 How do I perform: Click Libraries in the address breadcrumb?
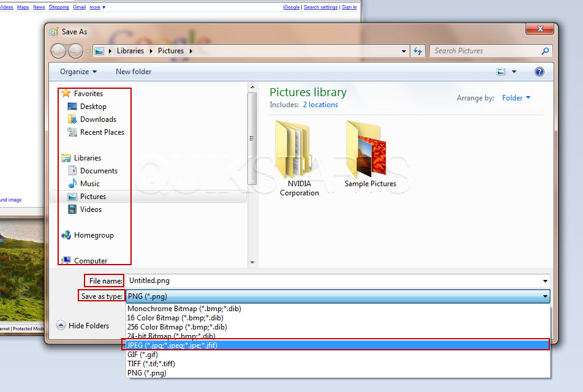pyautogui.click(x=130, y=51)
